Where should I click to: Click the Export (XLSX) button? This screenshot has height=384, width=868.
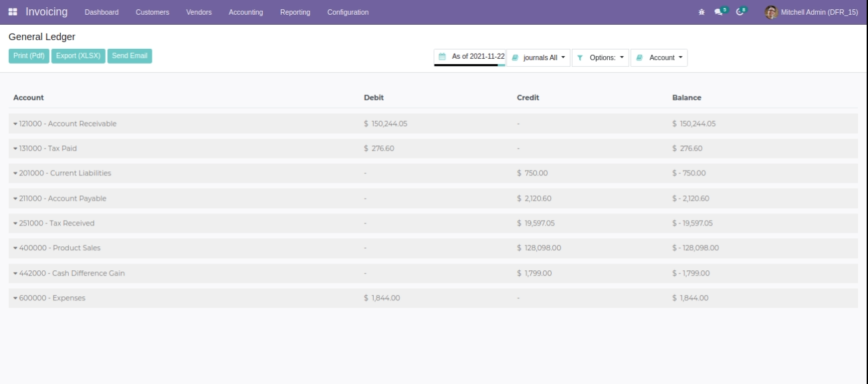(x=78, y=56)
